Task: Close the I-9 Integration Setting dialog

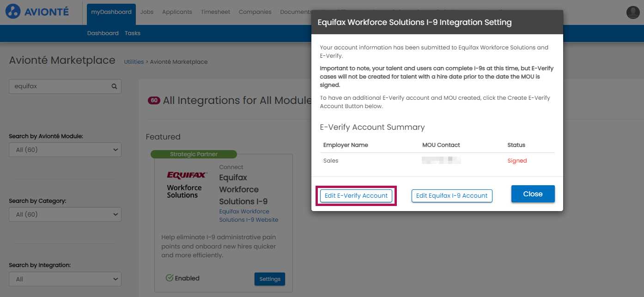Action: [x=533, y=194]
